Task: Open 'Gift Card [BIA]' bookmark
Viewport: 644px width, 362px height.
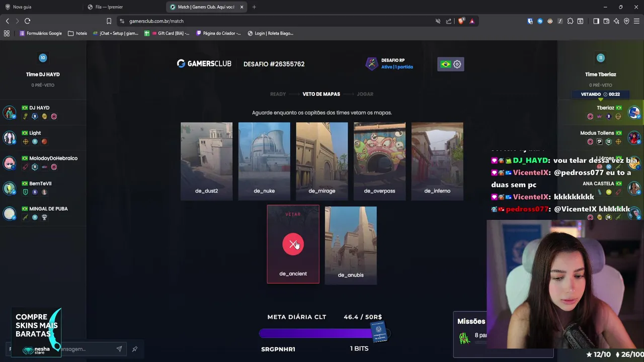Action: [167, 33]
